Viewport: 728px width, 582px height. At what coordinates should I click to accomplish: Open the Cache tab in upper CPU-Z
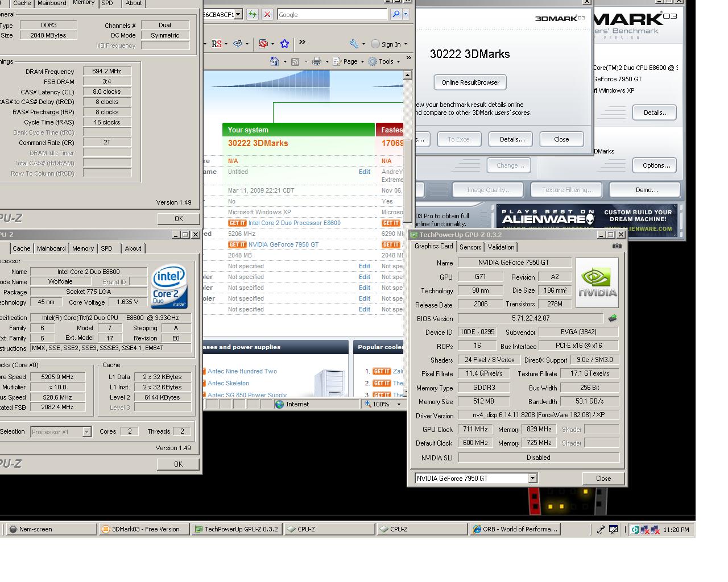click(22, 3)
